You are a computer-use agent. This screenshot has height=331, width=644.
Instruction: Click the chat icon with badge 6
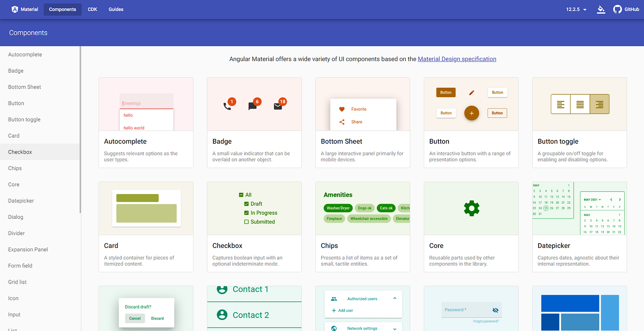point(252,106)
